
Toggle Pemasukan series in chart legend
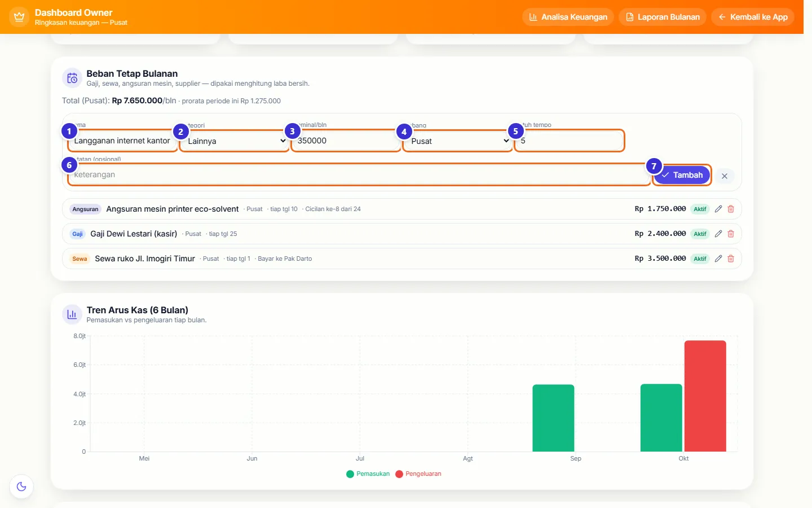pos(368,474)
